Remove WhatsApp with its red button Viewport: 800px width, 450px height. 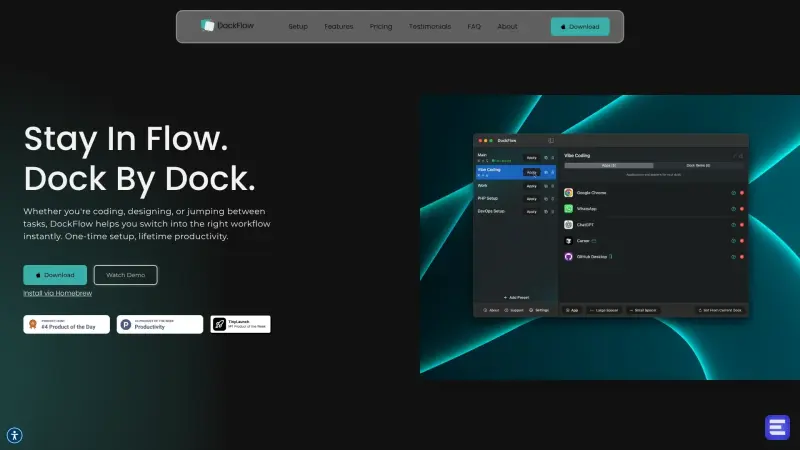742,209
